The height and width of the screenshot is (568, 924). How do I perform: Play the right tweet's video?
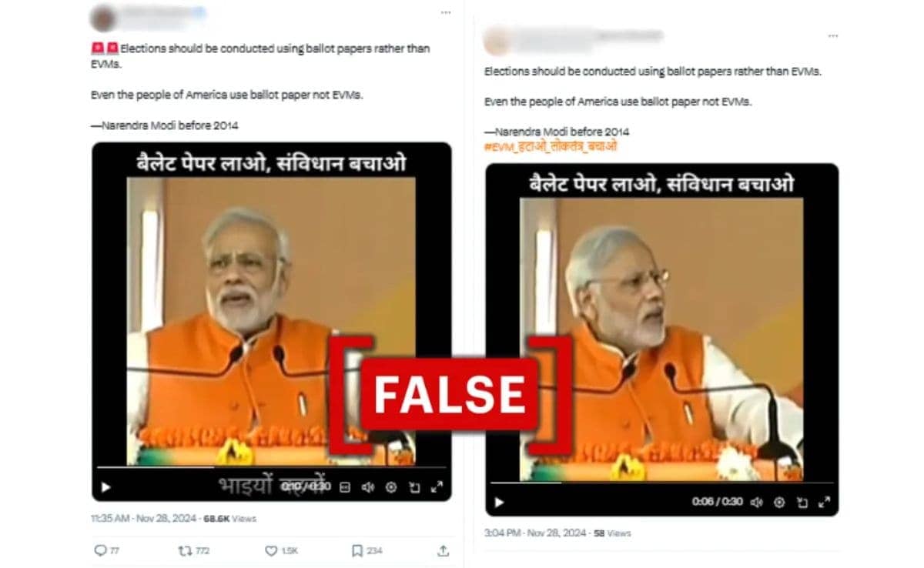tap(499, 502)
